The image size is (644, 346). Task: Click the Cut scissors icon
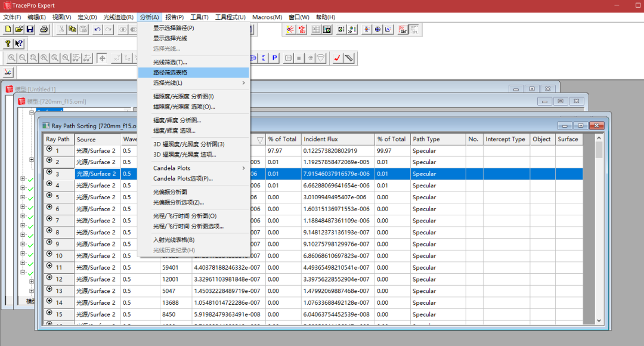pos(61,29)
